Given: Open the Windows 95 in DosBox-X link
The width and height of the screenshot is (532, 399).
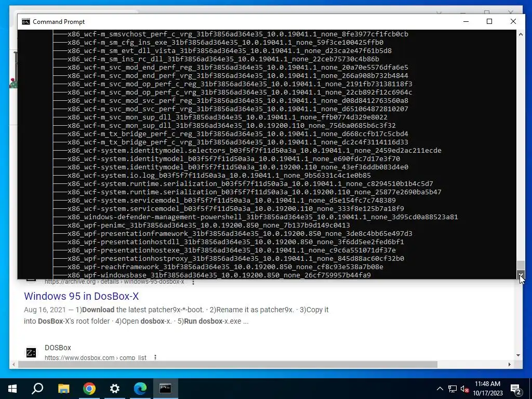Looking at the screenshot, I should tap(82, 296).
